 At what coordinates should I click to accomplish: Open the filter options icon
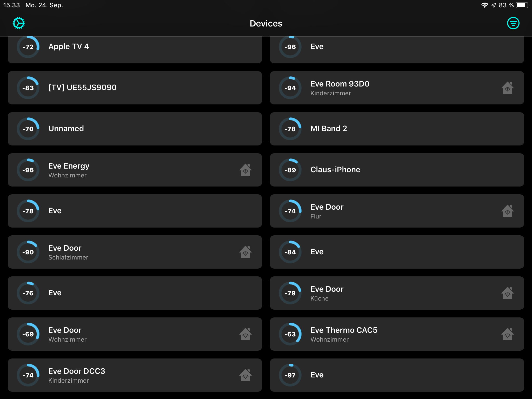coord(513,23)
